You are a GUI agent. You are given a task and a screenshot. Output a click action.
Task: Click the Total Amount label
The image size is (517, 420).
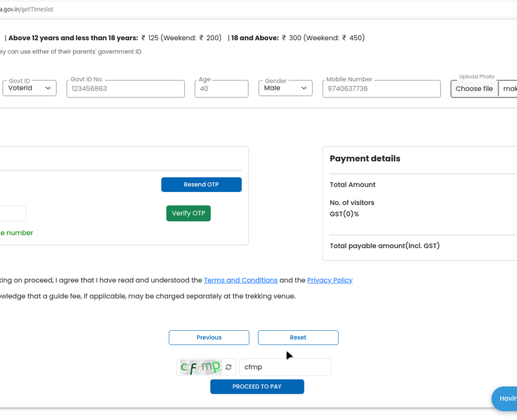point(352,185)
